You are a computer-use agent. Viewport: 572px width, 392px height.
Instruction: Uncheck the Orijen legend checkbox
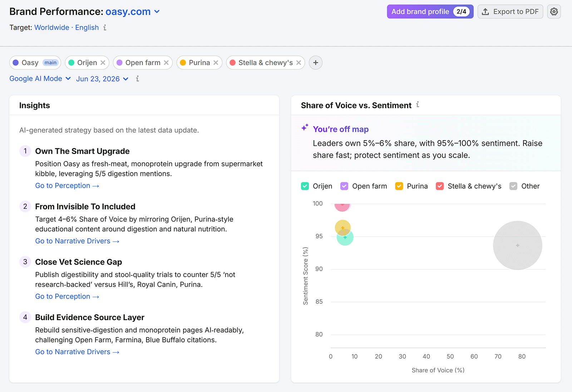[305, 186]
